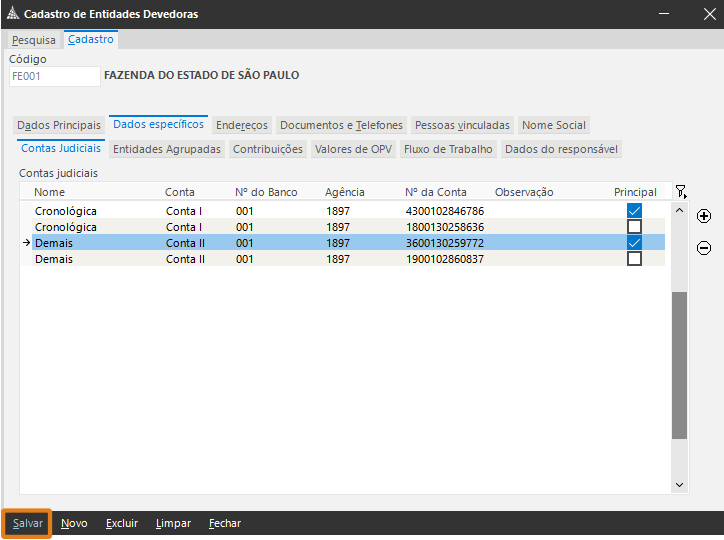Click the Novo button
This screenshot has width=724, height=540.
click(74, 523)
